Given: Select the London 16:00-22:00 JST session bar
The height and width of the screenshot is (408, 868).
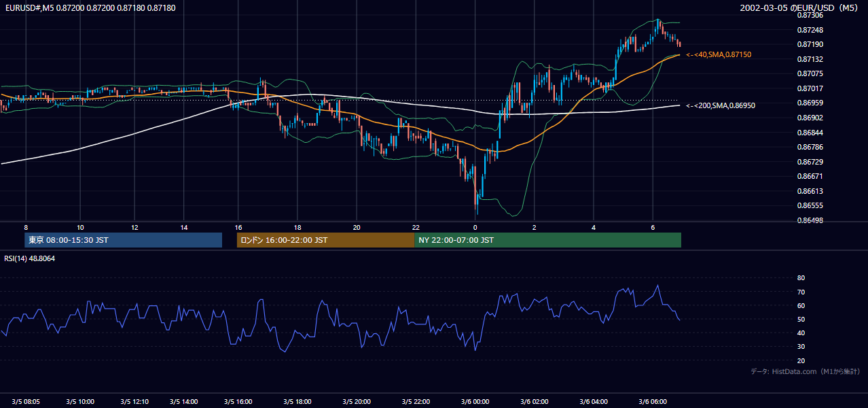Looking at the screenshot, I should point(325,240).
